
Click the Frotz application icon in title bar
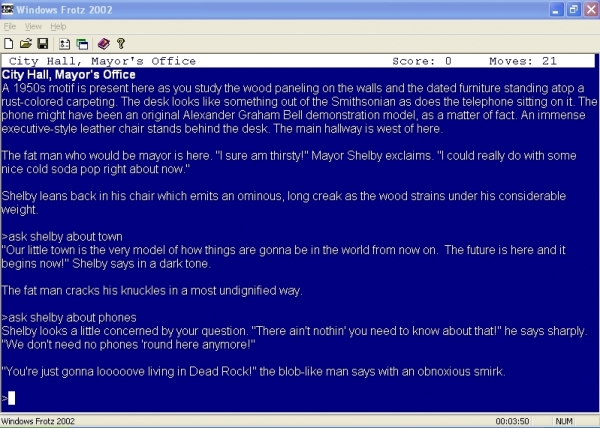coord(7,9)
